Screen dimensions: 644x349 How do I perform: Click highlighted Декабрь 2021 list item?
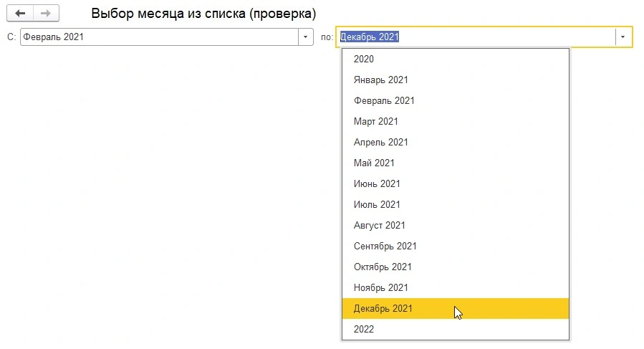383,309
